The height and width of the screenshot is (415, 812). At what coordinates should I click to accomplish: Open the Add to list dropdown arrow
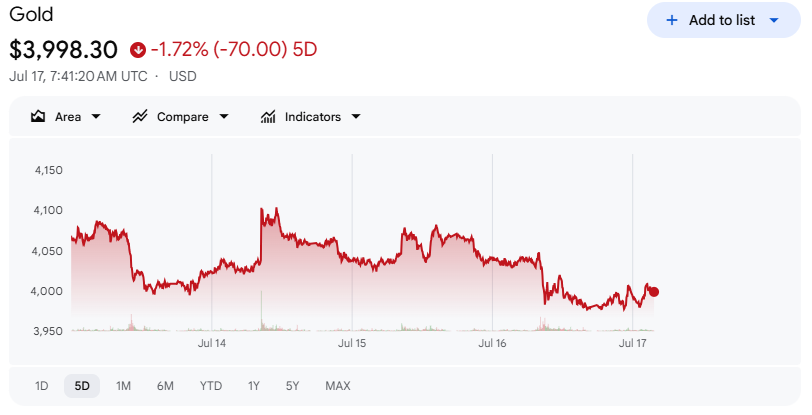[774, 20]
